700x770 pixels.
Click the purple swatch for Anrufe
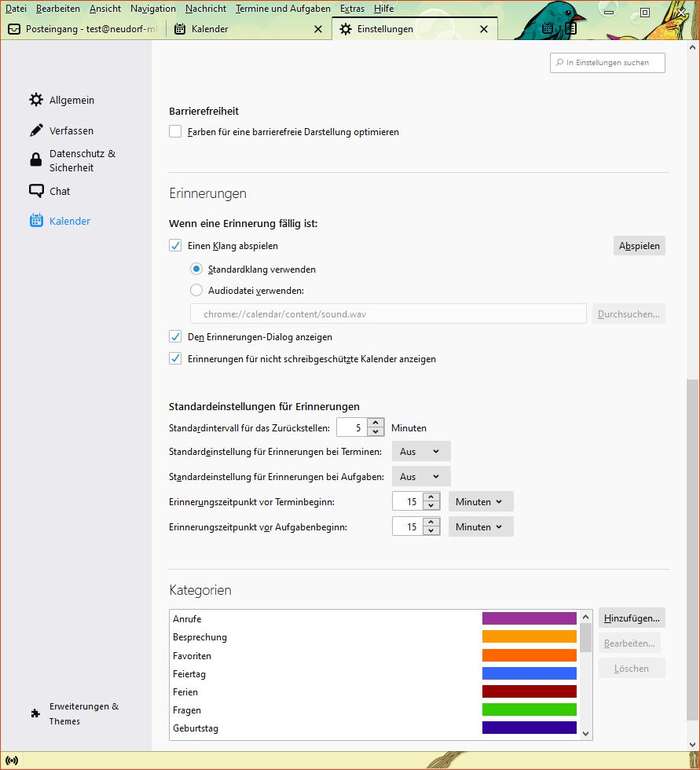pos(529,619)
